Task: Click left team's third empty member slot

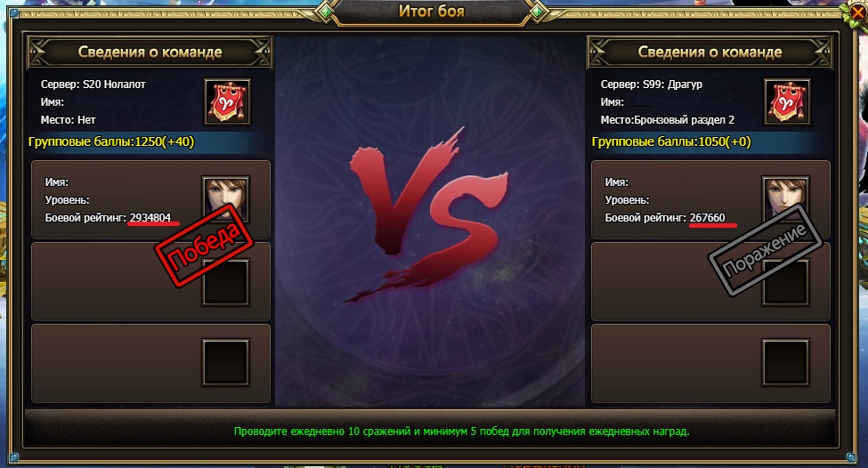Action: click(225, 363)
